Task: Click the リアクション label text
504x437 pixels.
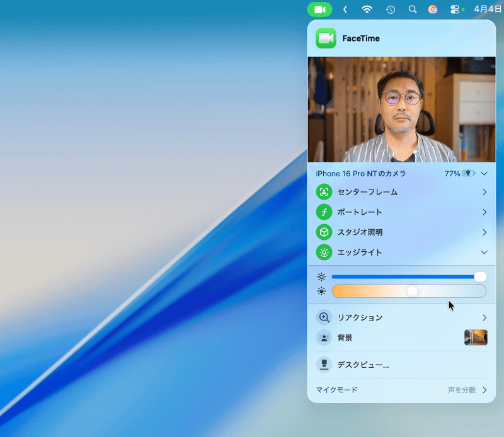Action: [x=360, y=317]
